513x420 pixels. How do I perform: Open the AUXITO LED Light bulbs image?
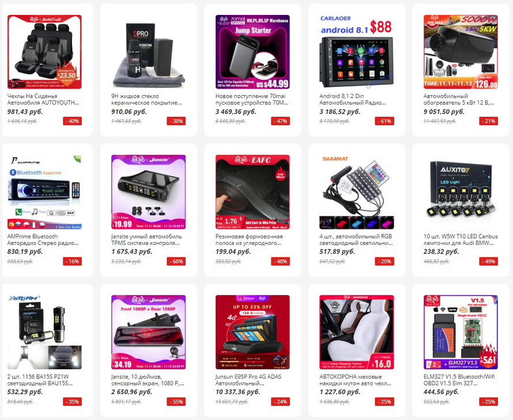click(x=461, y=192)
